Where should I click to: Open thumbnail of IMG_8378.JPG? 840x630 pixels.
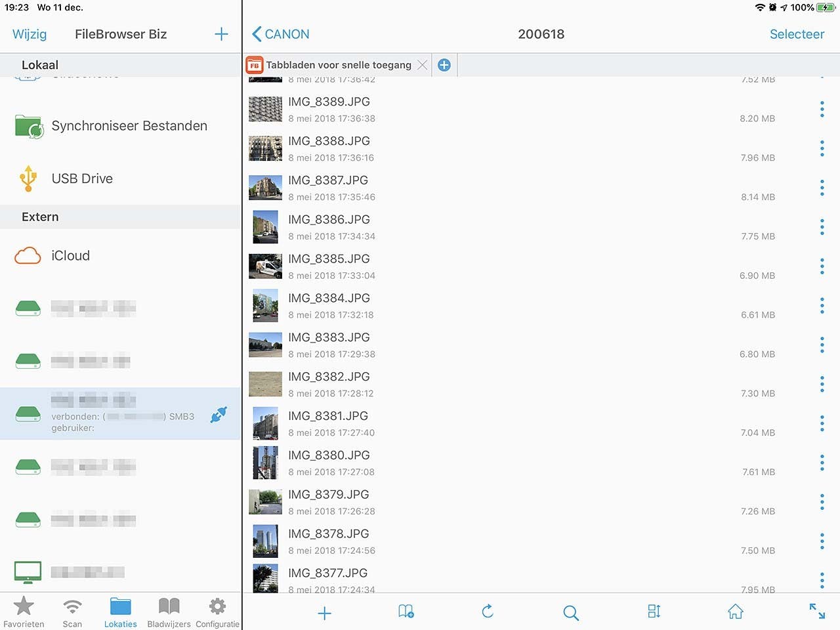coord(266,541)
